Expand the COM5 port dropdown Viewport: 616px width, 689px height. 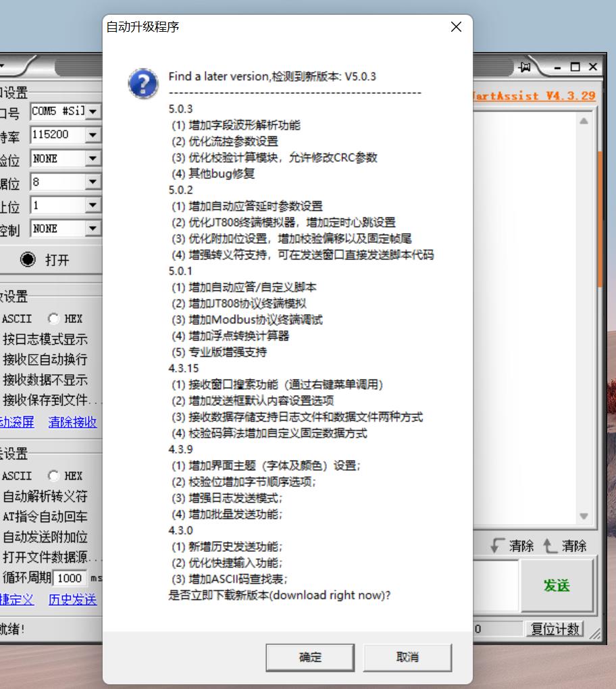click(93, 111)
